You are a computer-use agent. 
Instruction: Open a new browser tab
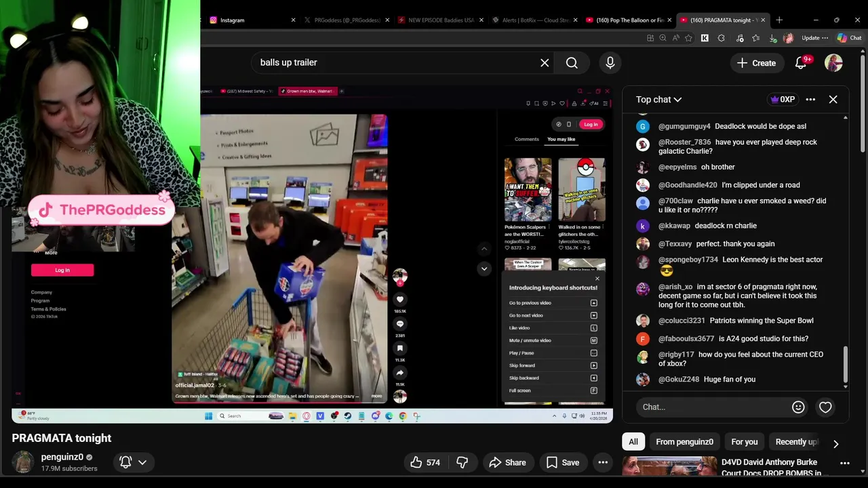tap(779, 20)
